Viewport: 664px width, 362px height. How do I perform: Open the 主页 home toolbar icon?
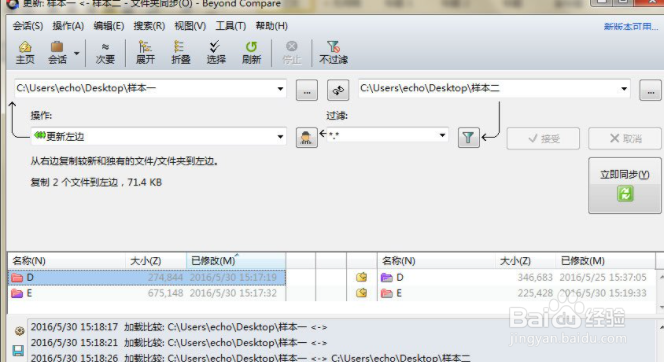25,53
